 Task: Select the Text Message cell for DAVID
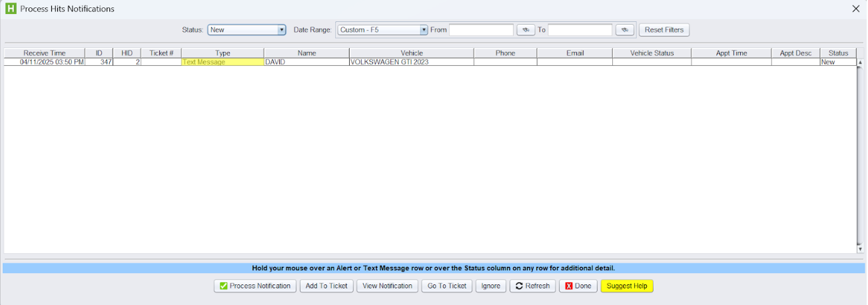click(x=222, y=62)
